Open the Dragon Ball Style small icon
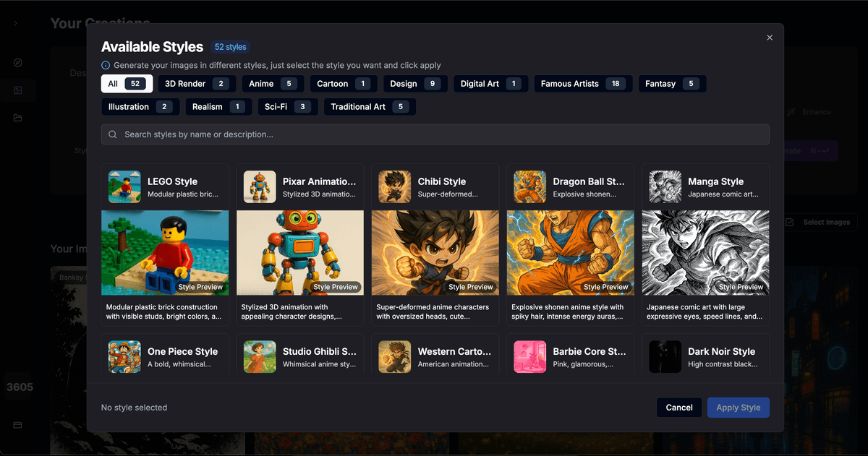This screenshot has width=868, height=456. click(530, 186)
